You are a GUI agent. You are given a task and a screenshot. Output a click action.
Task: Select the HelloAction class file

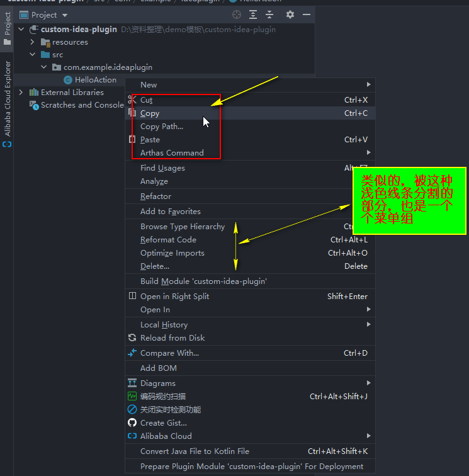96,80
